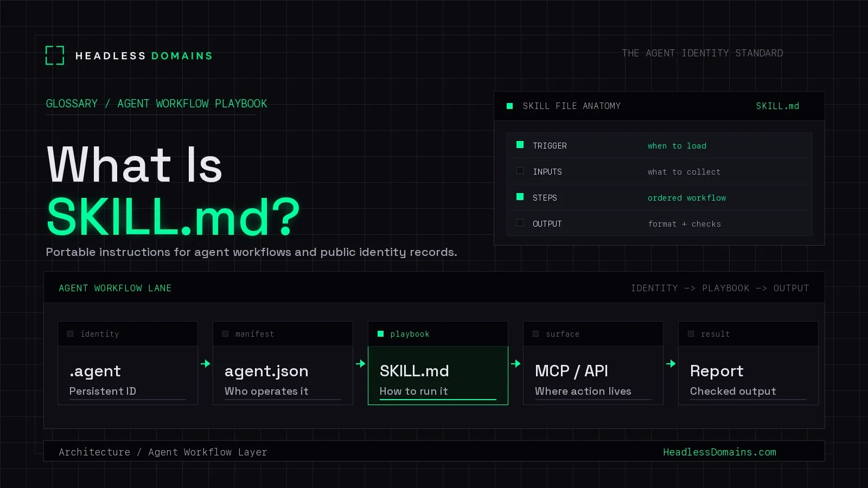
Task: Click the Report card title
Action: tap(716, 371)
